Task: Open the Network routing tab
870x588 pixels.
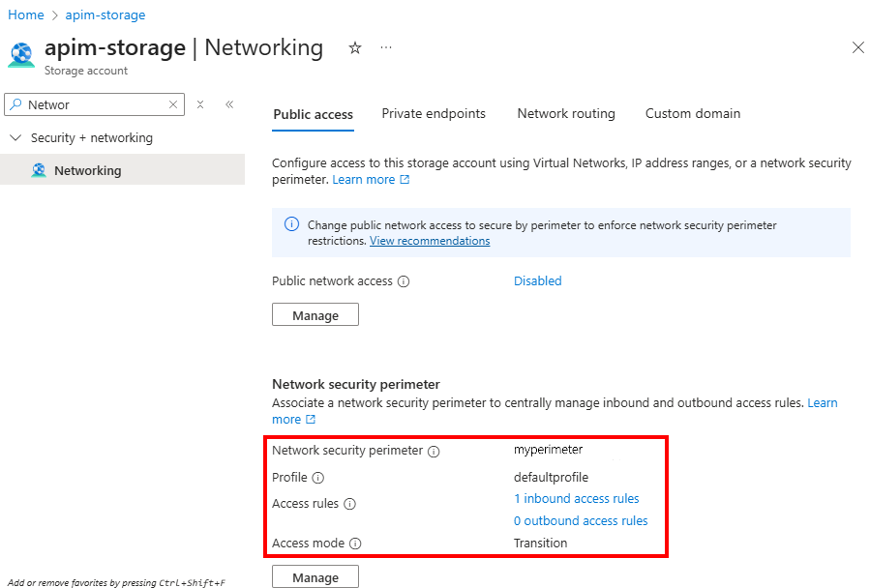Action: click(565, 113)
